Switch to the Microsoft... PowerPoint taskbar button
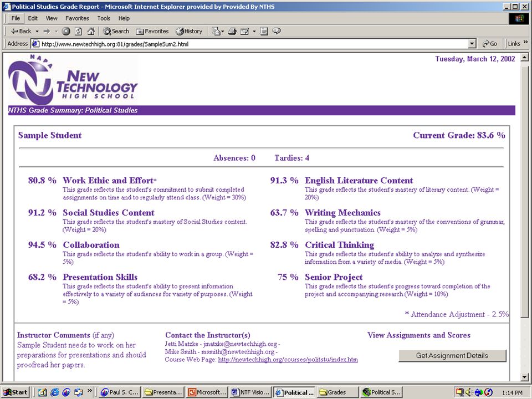Screen dimensions: 532x399 pos(207,392)
